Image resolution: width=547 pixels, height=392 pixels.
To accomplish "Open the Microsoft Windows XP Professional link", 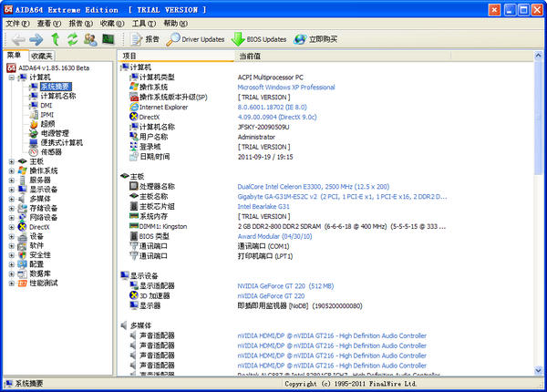I will pos(286,88).
